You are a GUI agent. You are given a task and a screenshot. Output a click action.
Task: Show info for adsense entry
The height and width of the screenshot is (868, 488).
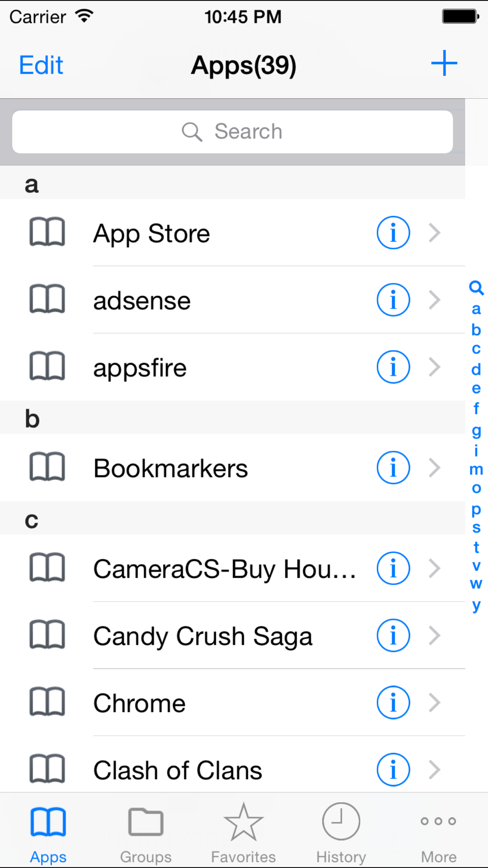[x=393, y=300]
